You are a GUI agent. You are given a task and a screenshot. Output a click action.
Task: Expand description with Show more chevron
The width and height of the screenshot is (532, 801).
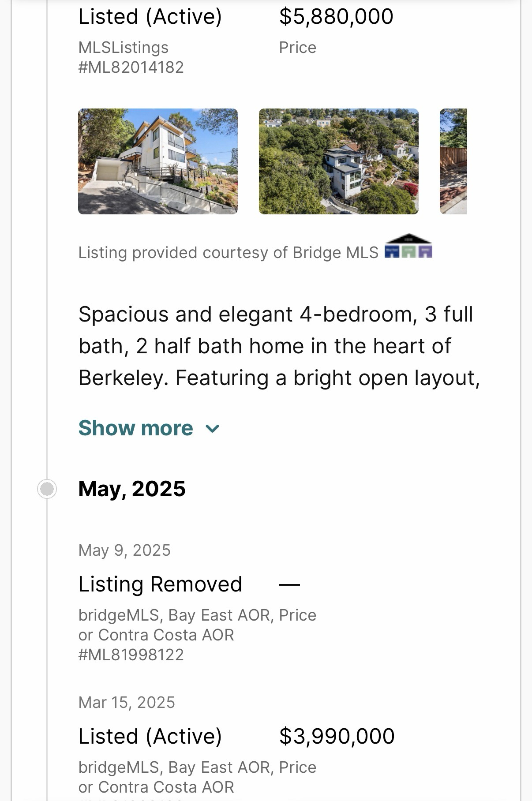click(213, 428)
